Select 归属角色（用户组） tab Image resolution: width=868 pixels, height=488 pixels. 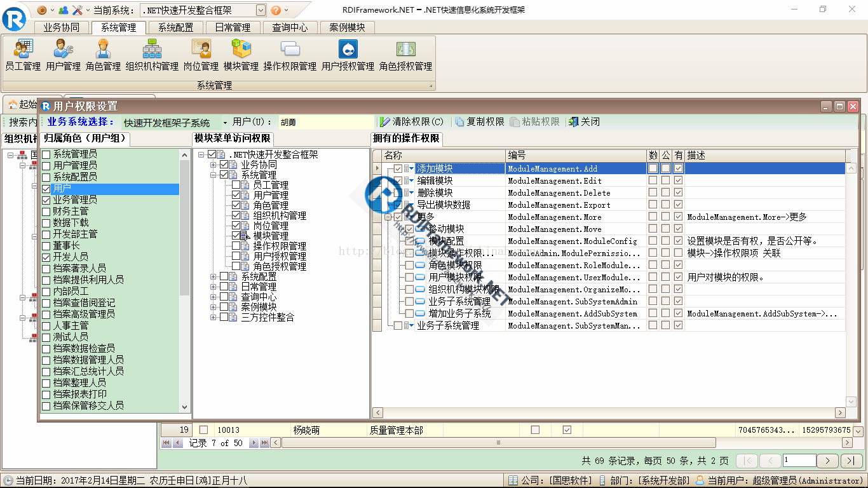(86, 139)
